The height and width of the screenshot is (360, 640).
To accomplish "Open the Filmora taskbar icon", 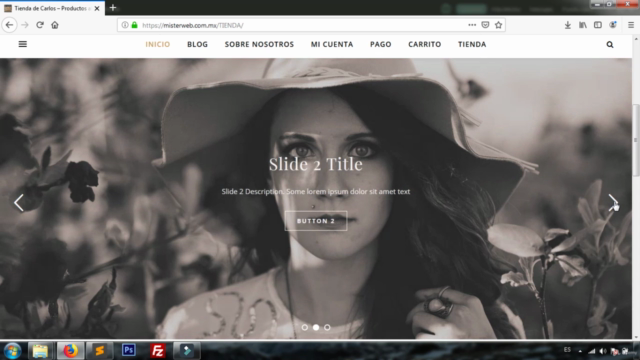I will pyautogui.click(x=187, y=351).
